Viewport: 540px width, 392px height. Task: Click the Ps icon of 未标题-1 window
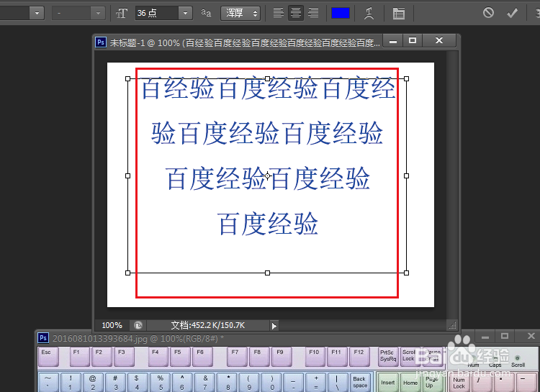pyautogui.click(x=101, y=42)
